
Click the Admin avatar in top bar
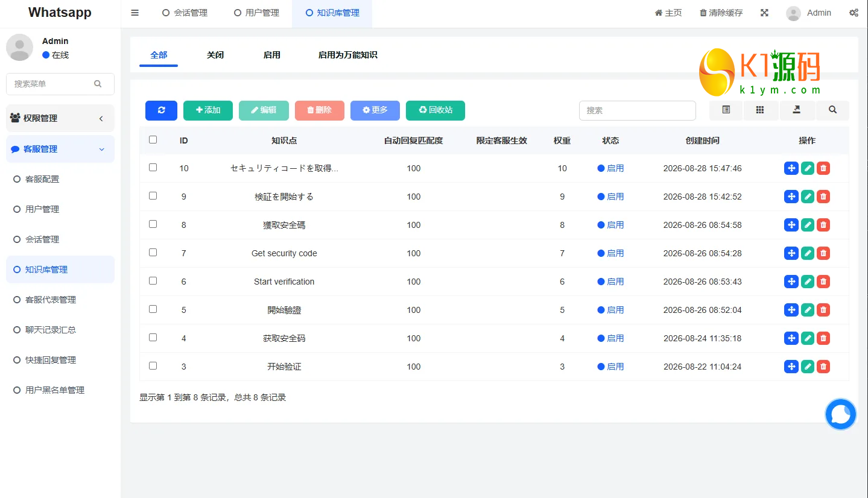(794, 13)
